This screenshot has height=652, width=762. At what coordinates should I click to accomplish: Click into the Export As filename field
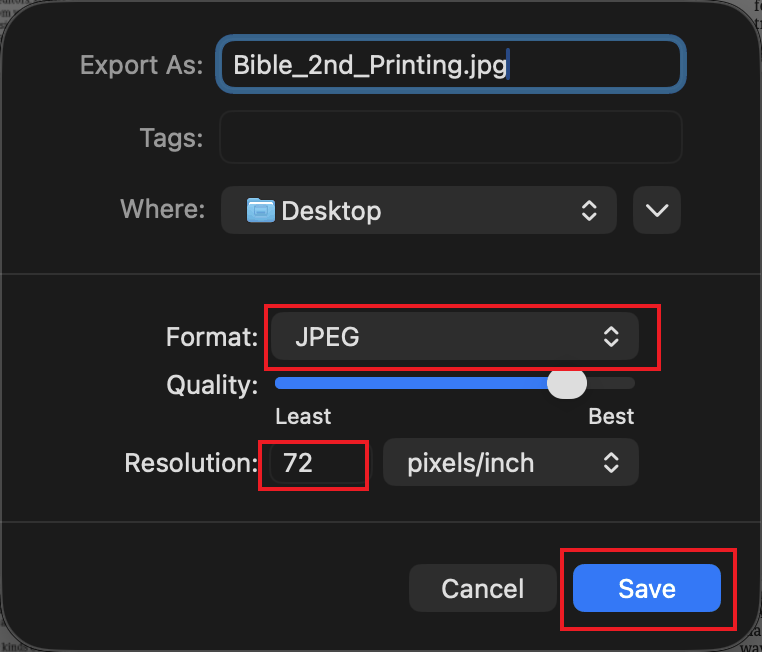click(450, 65)
